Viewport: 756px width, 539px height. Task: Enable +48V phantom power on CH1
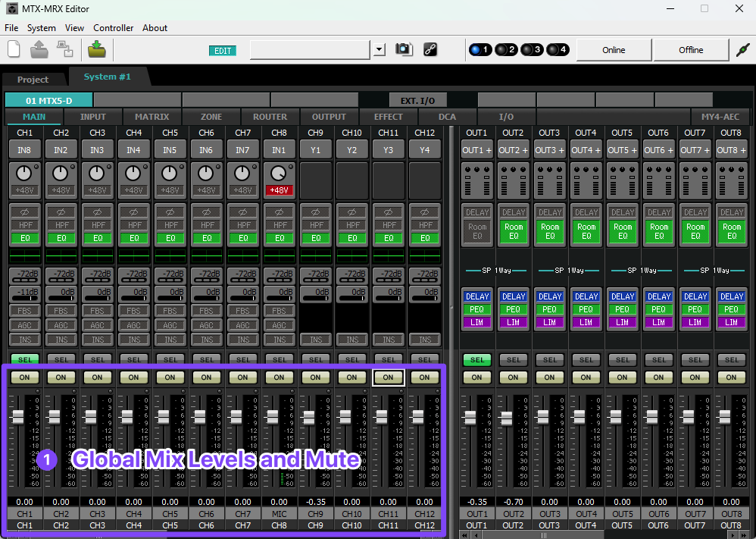(x=24, y=190)
